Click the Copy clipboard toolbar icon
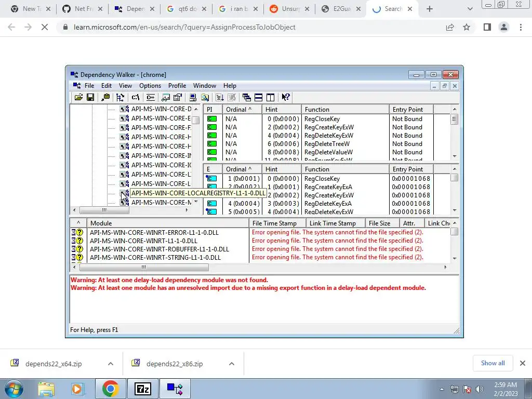This screenshot has height=399, width=532. (105, 97)
